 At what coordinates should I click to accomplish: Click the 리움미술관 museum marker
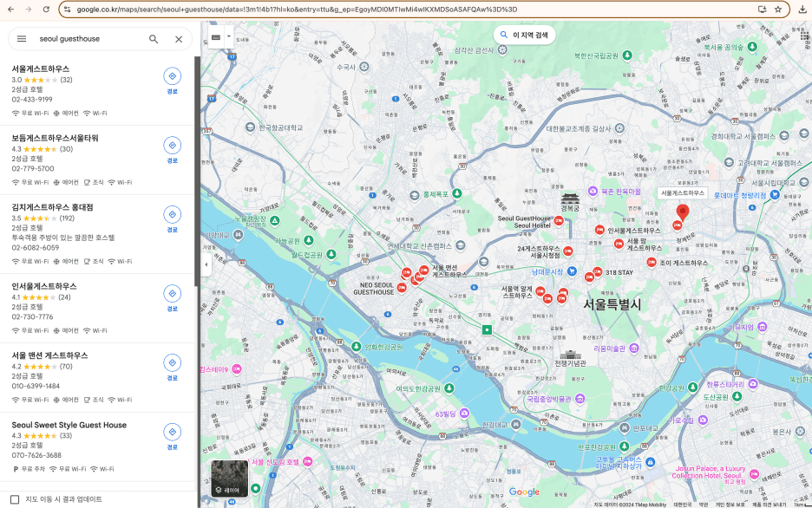pos(634,348)
